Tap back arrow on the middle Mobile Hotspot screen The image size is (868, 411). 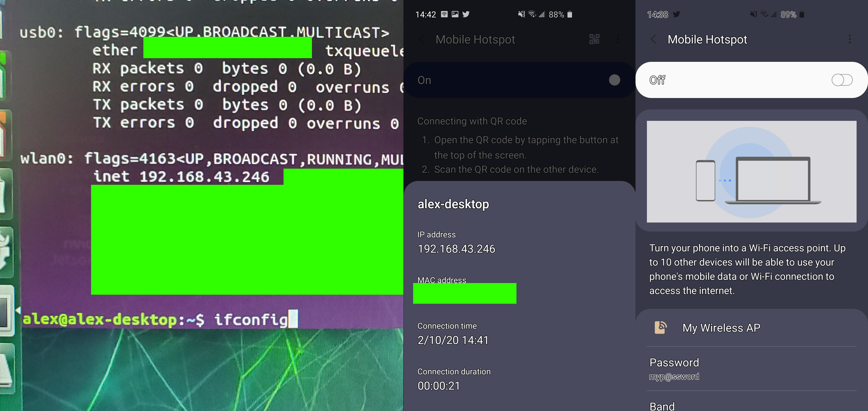422,39
